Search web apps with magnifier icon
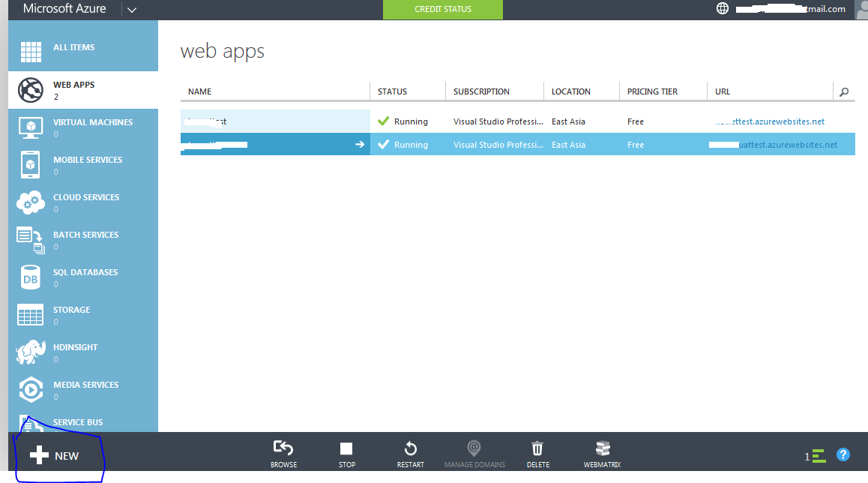The image size is (868, 483). (844, 92)
